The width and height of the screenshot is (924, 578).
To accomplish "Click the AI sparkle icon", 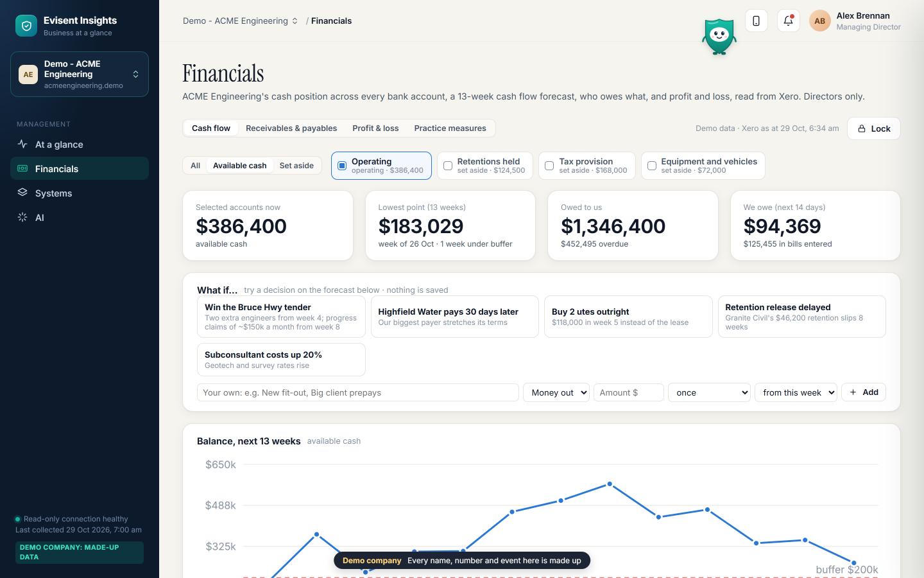I will [x=22, y=217].
